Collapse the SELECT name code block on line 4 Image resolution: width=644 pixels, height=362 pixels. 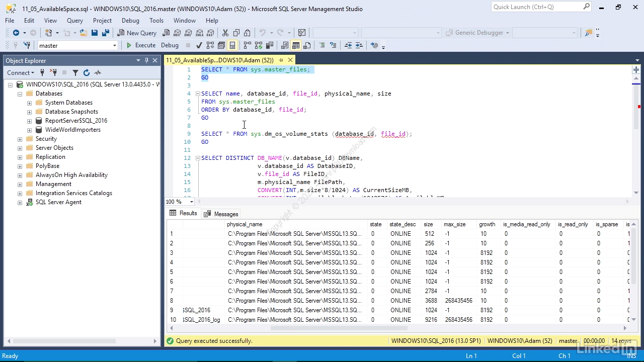(x=198, y=94)
